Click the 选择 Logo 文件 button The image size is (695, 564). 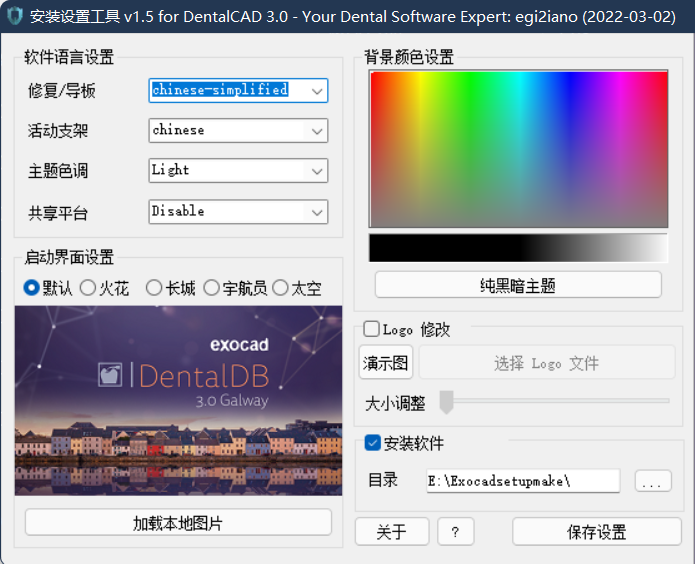pyautogui.click(x=547, y=363)
